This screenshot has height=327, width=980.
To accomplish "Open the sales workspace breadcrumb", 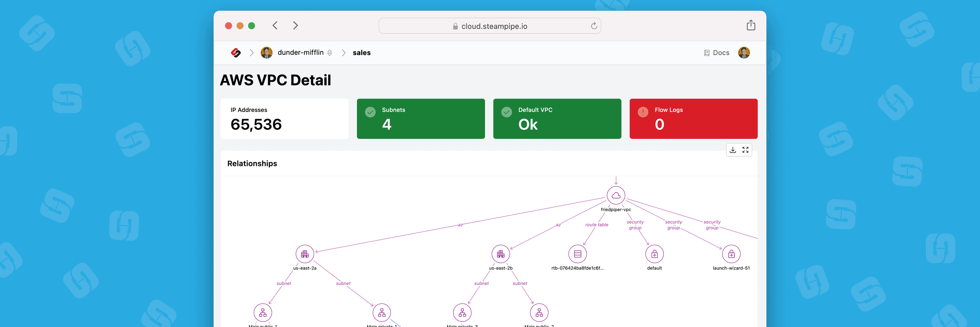I will click(x=362, y=53).
